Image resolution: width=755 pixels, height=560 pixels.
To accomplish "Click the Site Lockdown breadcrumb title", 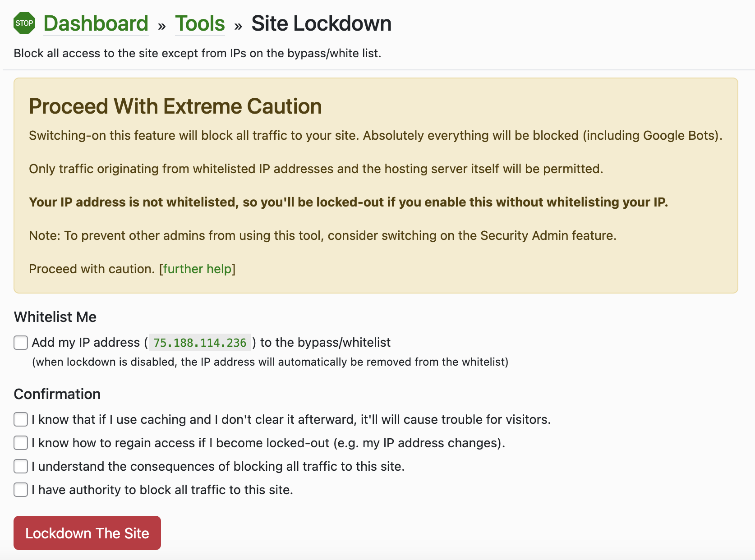I will click(321, 23).
